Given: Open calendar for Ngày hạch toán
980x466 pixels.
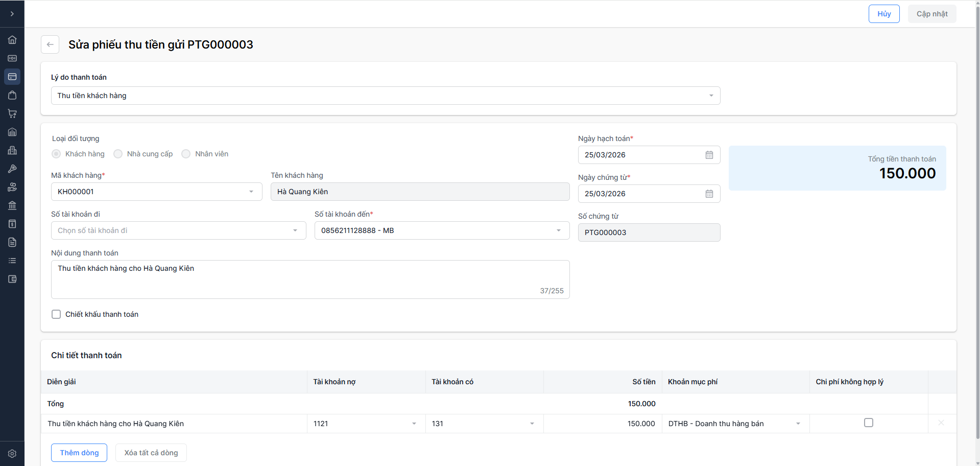Looking at the screenshot, I should click(x=709, y=155).
